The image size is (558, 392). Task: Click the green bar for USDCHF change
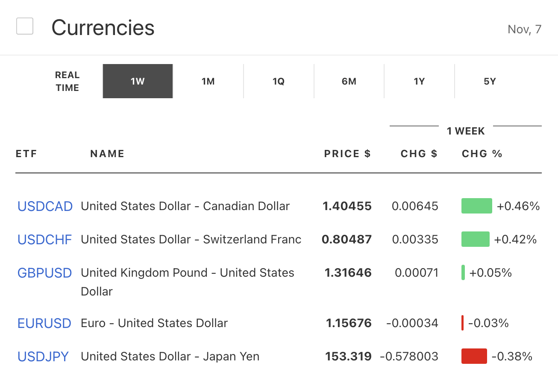coord(475,239)
